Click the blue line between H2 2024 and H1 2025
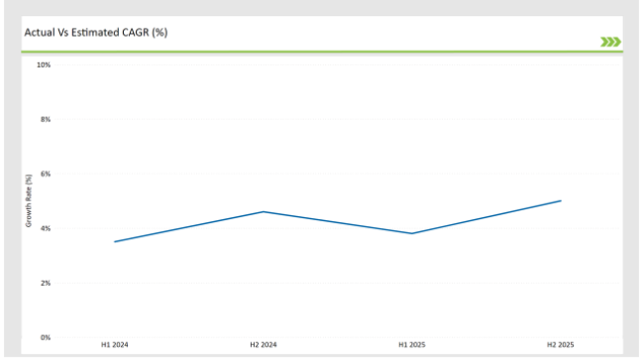 point(338,222)
